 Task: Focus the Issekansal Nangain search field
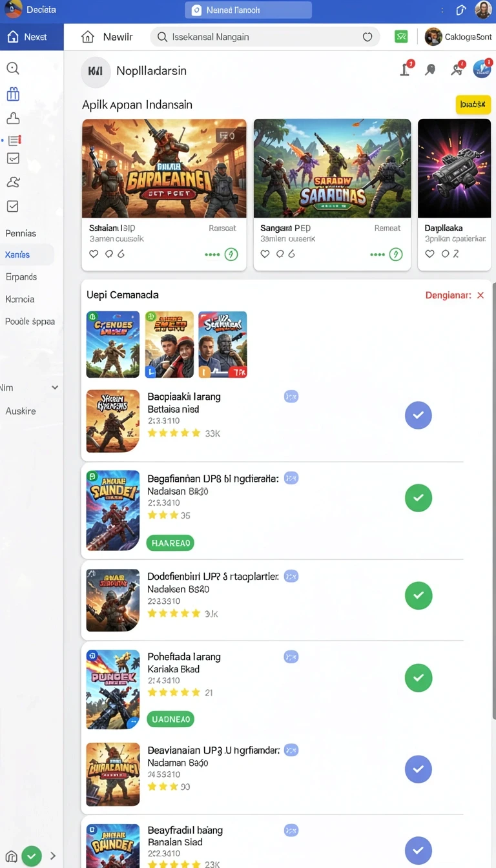pos(265,37)
